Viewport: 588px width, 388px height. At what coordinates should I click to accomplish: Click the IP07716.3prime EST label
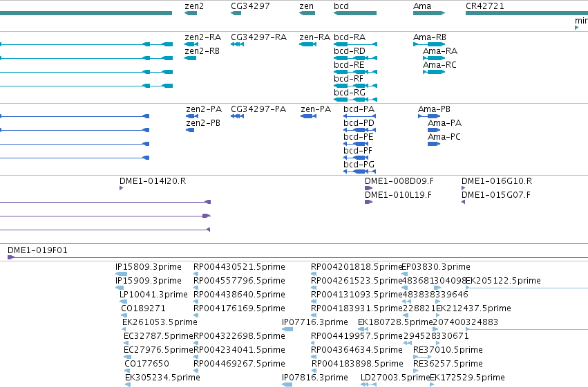tap(315, 322)
